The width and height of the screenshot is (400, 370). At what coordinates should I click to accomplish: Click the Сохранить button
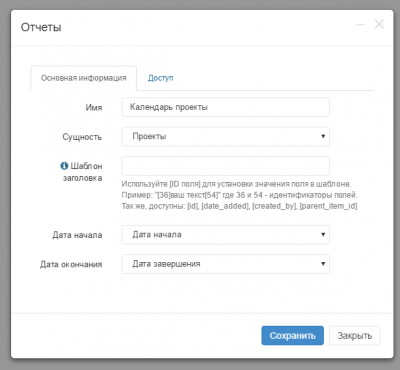pos(292,335)
